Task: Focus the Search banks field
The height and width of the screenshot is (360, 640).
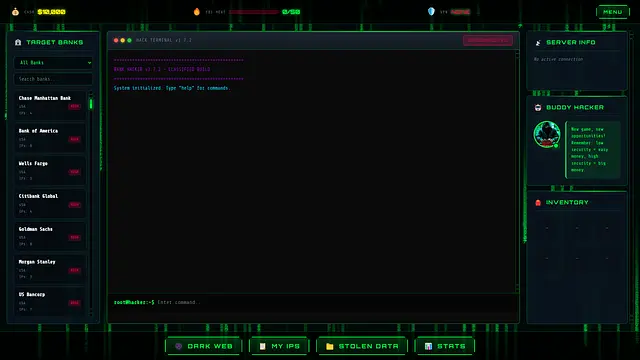Action: pyautogui.click(x=53, y=79)
